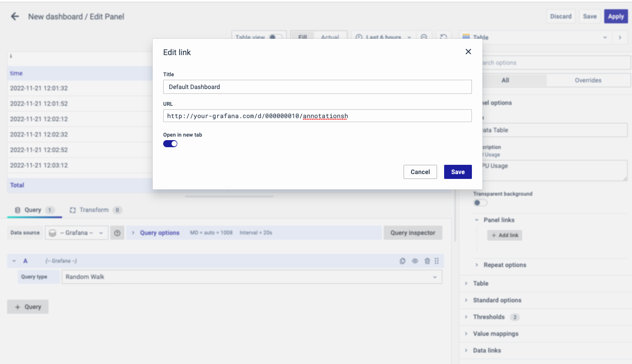Open the Grafana data source dropdown
The height and width of the screenshot is (364, 632).
(77, 233)
